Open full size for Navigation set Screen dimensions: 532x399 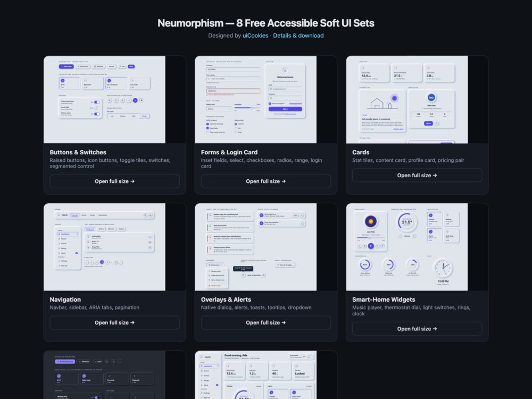[115, 323]
